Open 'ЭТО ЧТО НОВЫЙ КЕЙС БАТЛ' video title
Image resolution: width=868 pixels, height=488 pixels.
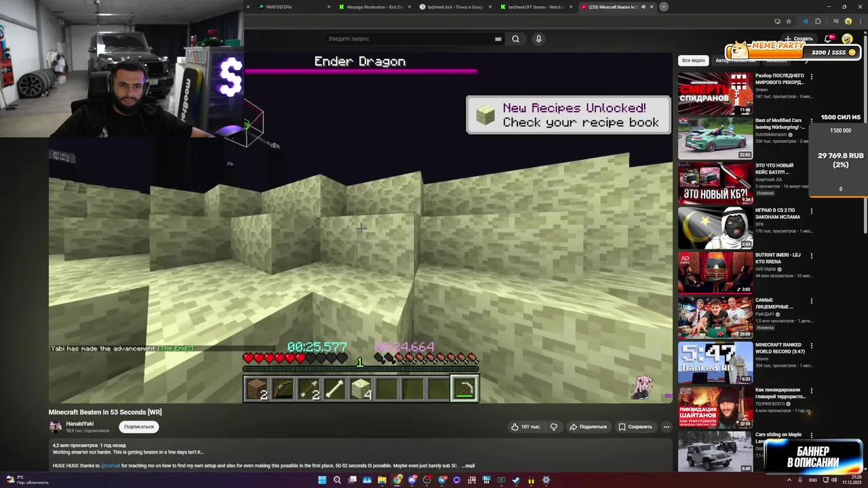774,168
